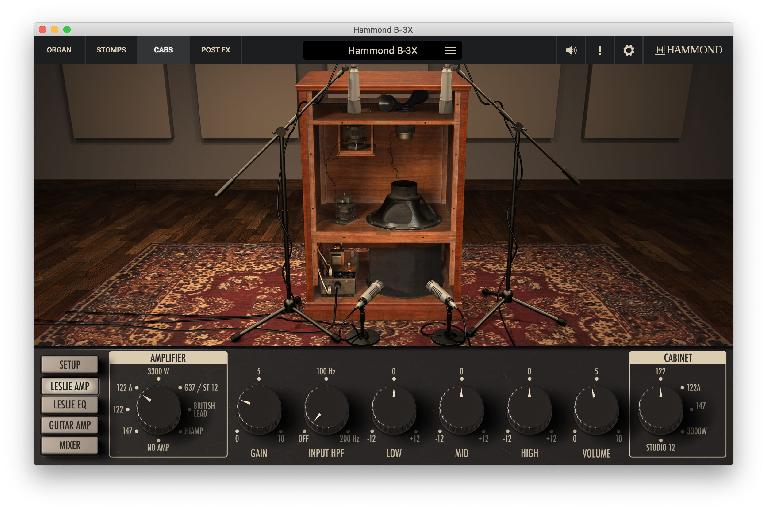Screen dimensions: 768x511
Task: Click the MID EQ knob
Action: tap(461, 410)
